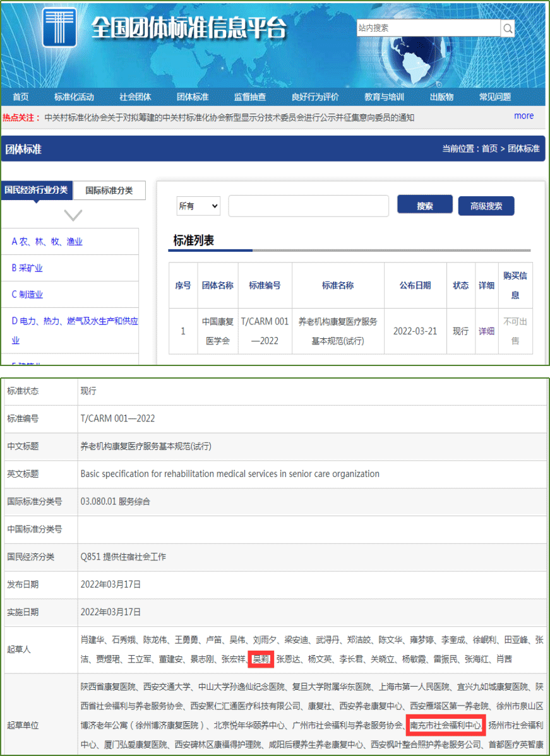Open the 详细 link for row 1

click(486, 331)
